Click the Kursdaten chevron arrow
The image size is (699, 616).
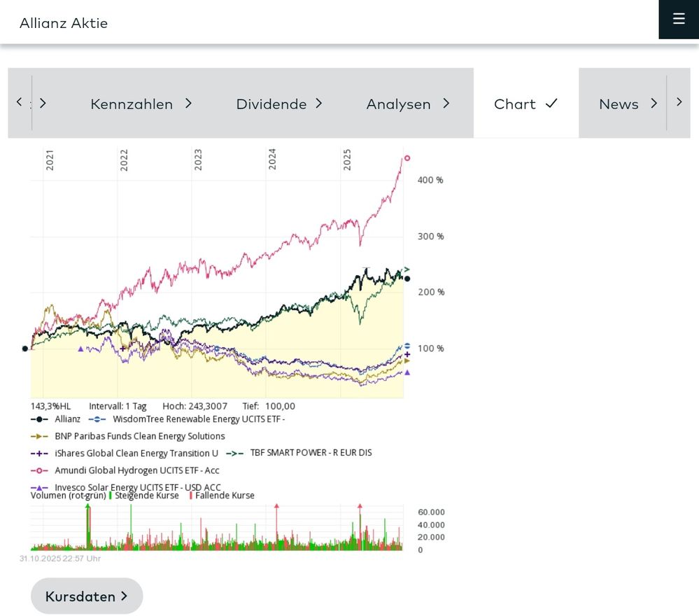[x=125, y=596]
